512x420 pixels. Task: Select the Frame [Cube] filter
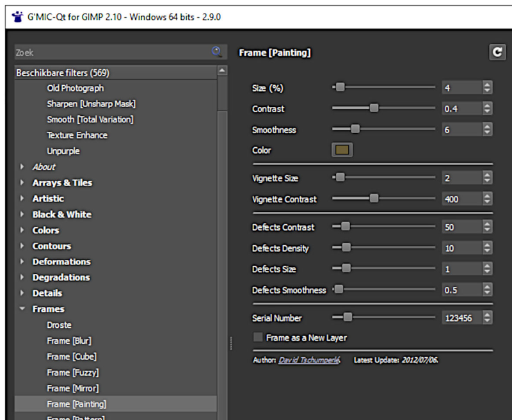72,357
